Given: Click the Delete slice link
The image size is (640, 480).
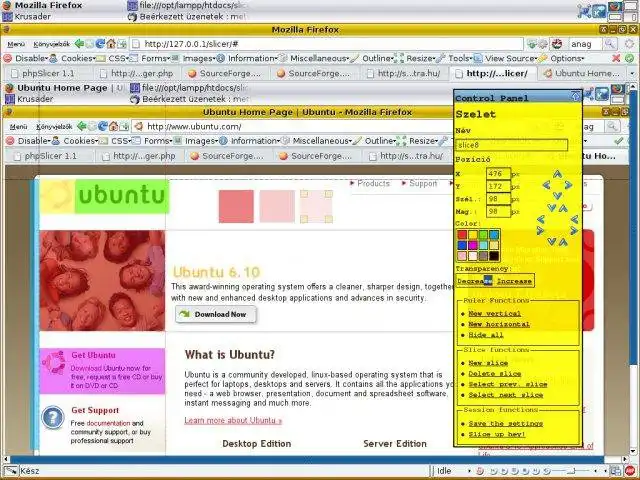Looking at the screenshot, I should [495, 373].
